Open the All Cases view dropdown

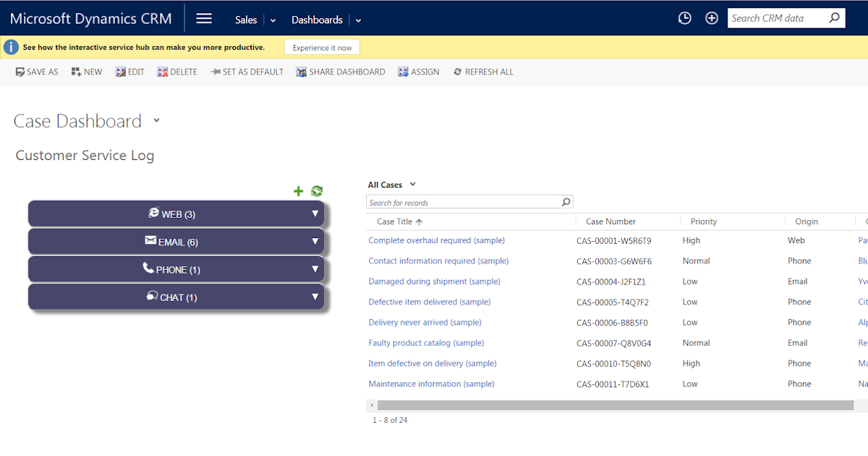point(411,185)
